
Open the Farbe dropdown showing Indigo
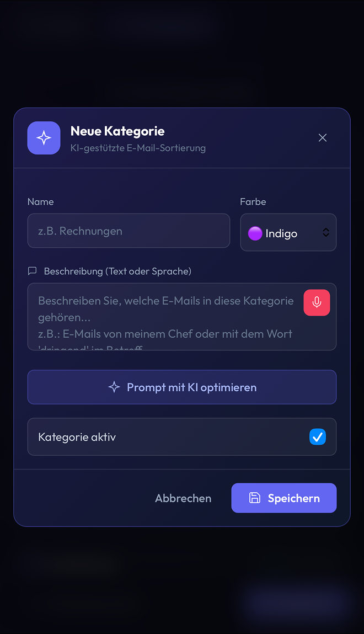[288, 233]
